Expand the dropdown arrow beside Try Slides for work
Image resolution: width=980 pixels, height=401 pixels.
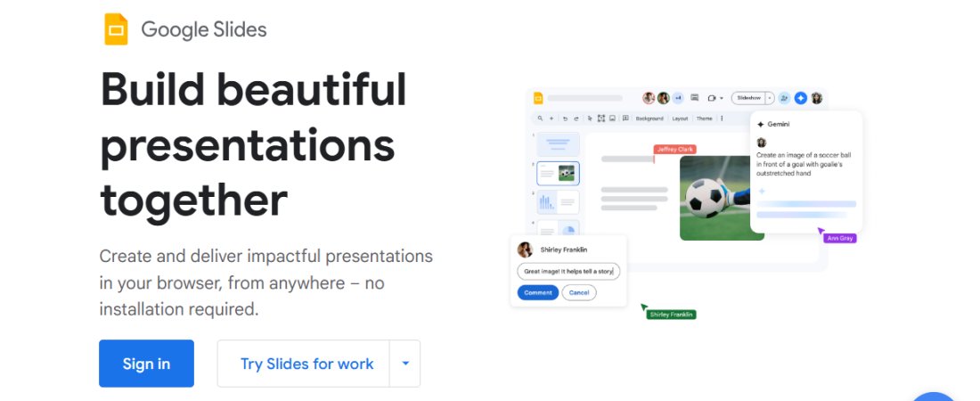(x=405, y=364)
